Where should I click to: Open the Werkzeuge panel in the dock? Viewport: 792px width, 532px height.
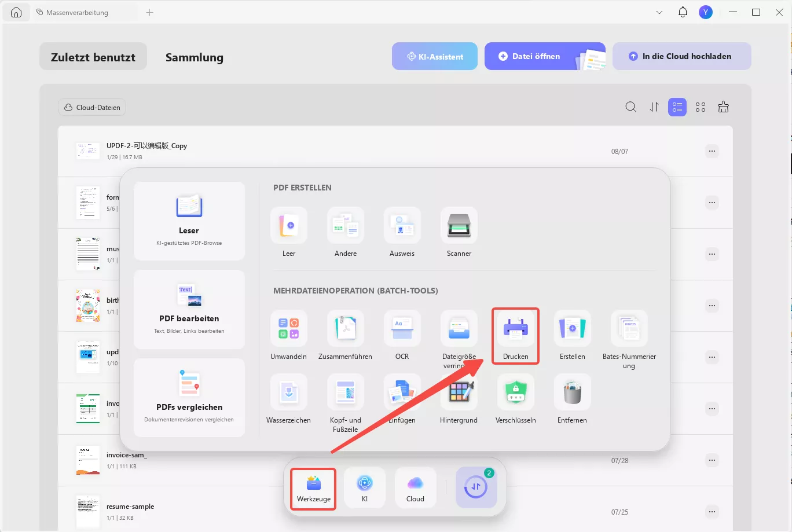point(314,488)
